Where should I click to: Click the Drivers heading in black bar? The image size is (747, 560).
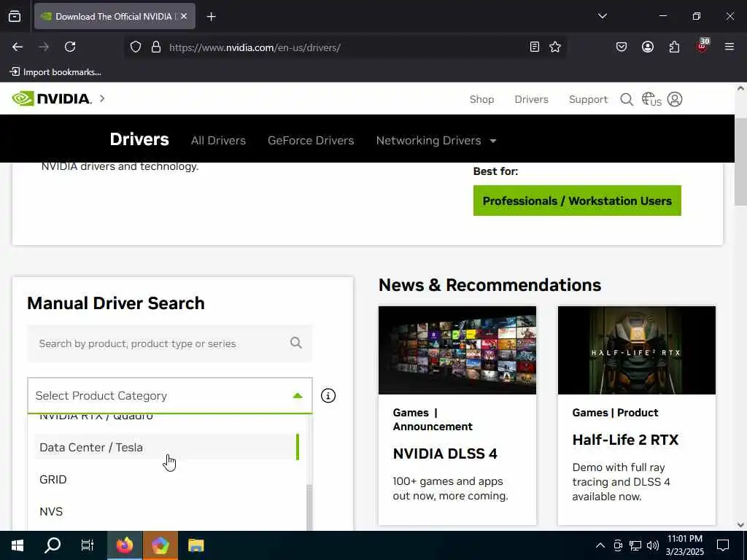pos(139,139)
